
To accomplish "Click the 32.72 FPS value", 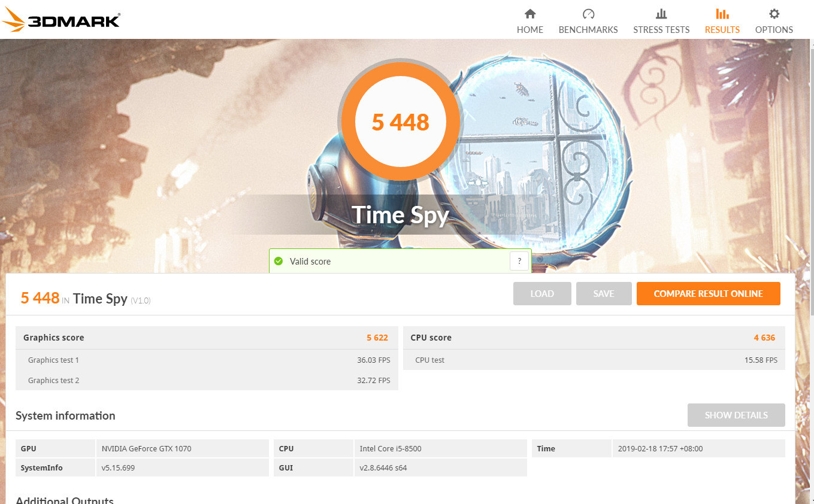I will pyautogui.click(x=374, y=380).
